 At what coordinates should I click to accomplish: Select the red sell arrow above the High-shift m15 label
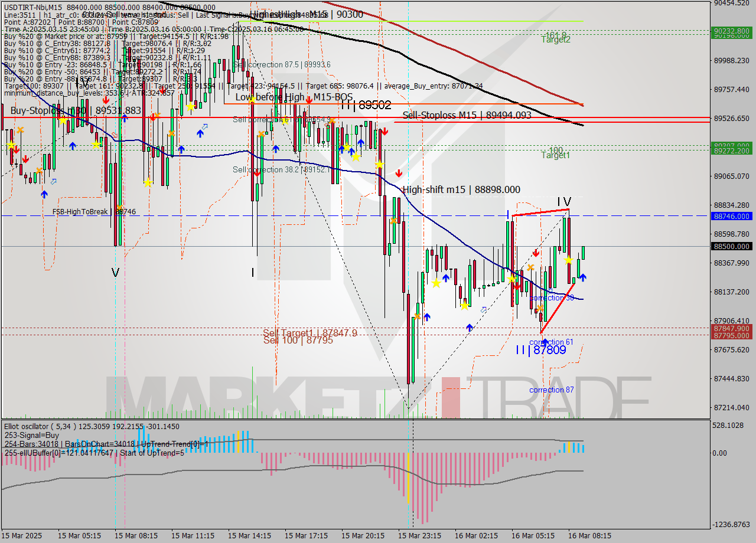click(399, 174)
